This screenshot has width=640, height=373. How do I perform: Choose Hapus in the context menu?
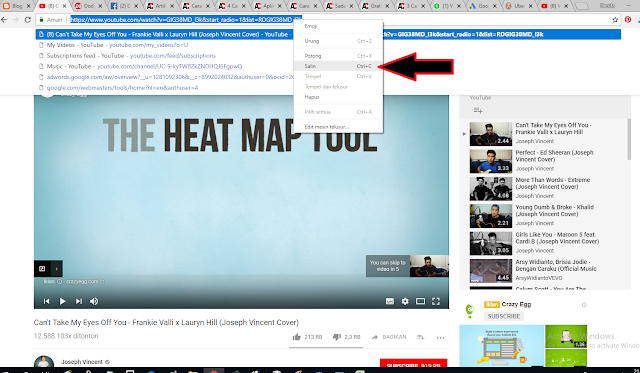[x=338, y=97]
